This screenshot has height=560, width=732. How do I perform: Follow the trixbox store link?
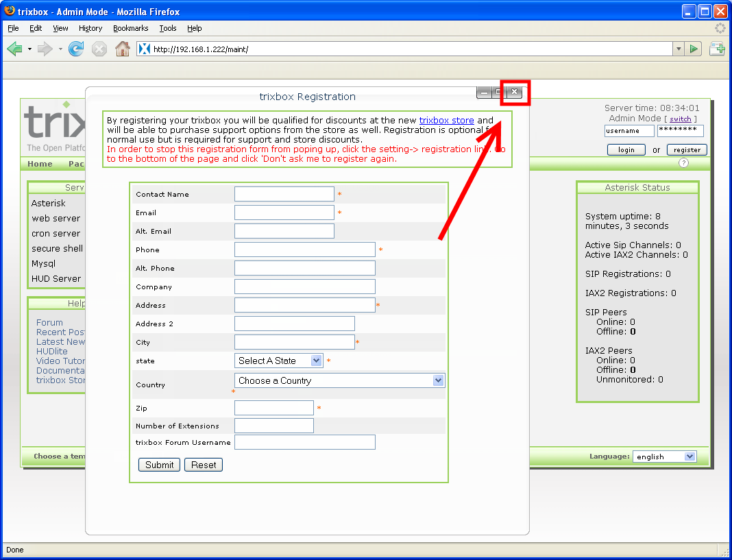446,120
